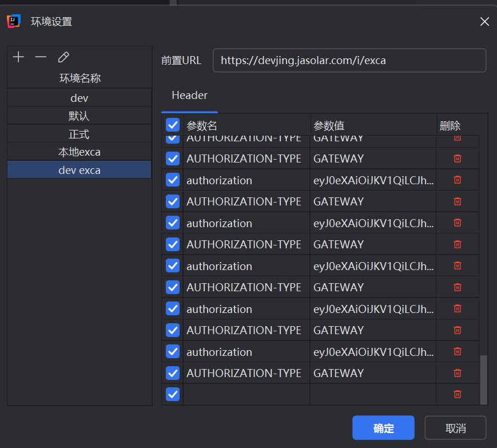Click the empty parameter name cell in last row
The width and height of the screenshot is (497, 448).
246,394
